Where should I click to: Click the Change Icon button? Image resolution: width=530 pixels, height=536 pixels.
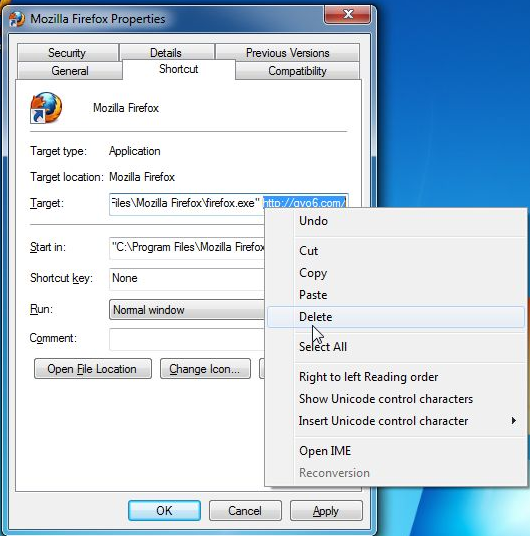point(205,368)
